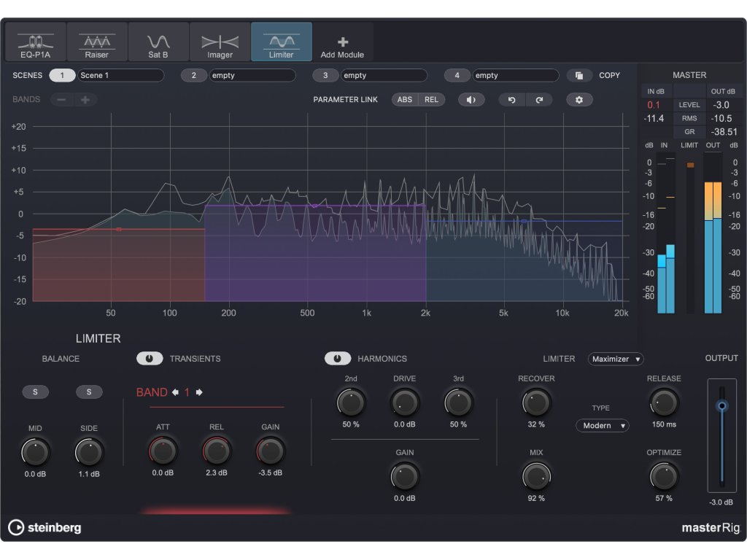Click the redo arrow icon
Image resolution: width=747 pixels, height=560 pixels.
coord(539,99)
